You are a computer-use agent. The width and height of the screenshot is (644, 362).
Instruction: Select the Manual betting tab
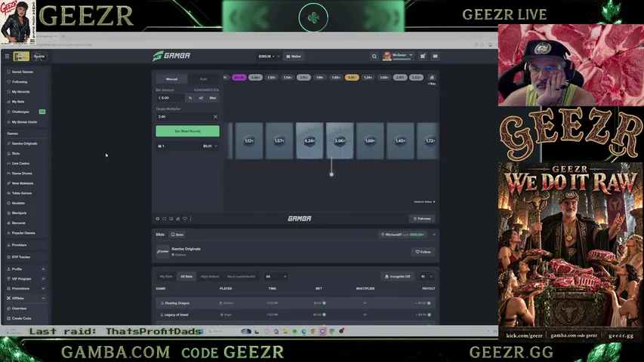coord(171,78)
